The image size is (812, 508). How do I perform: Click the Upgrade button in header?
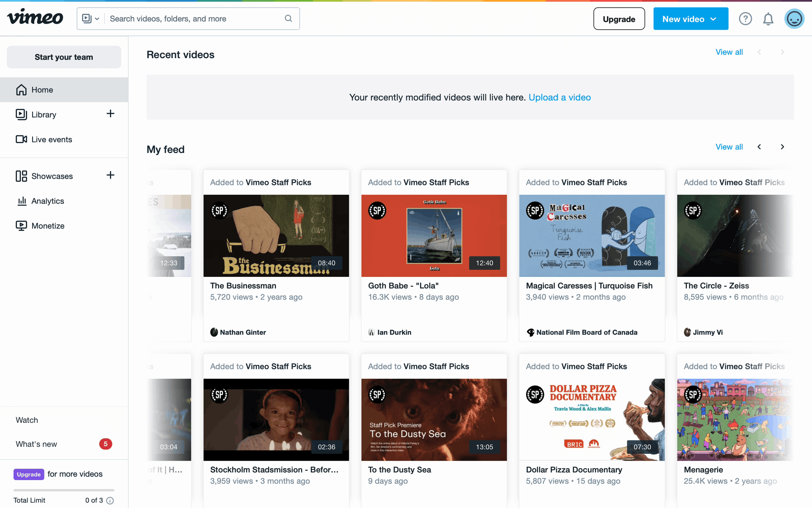coord(619,19)
